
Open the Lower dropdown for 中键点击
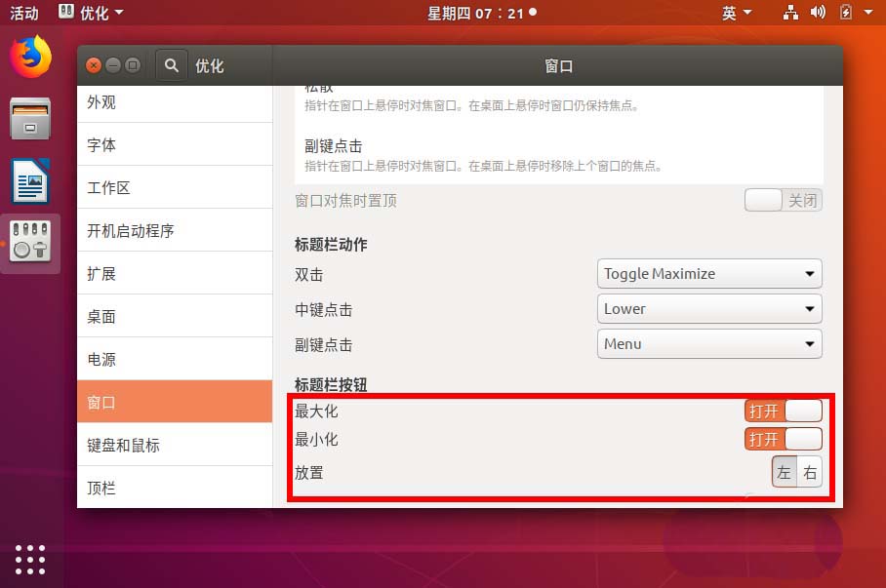(708, 309)
